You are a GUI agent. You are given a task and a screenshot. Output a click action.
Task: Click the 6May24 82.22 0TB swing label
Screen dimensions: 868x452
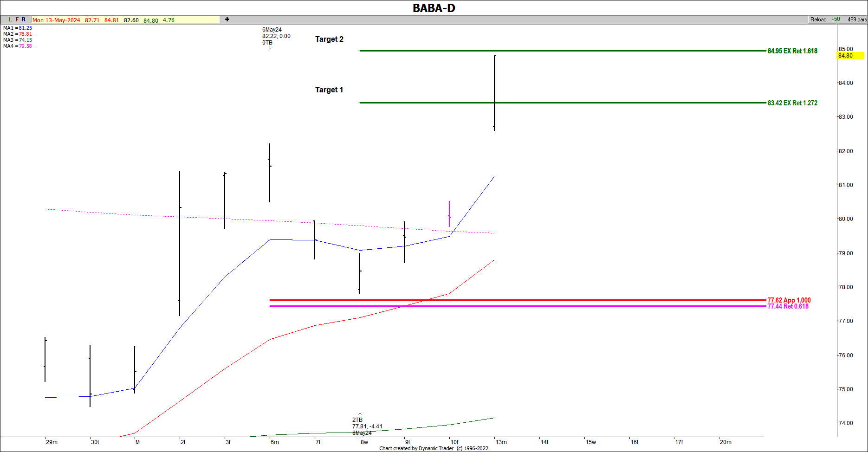coord(276,36)
